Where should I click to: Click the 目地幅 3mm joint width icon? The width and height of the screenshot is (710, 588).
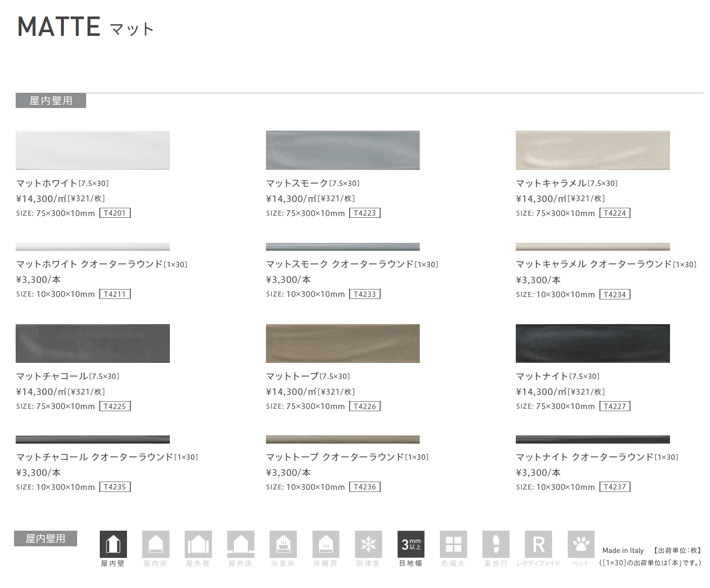click(x=411, y=544)
